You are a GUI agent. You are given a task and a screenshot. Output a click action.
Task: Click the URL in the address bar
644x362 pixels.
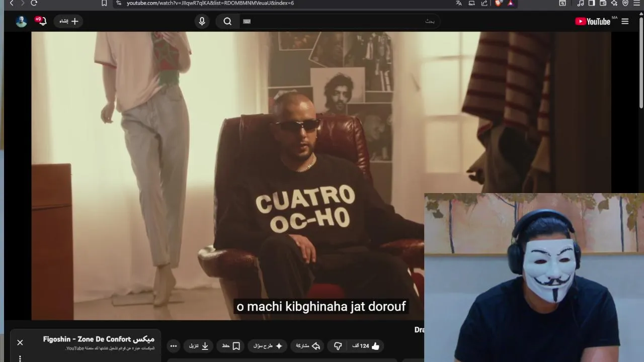tap(210, 3)
